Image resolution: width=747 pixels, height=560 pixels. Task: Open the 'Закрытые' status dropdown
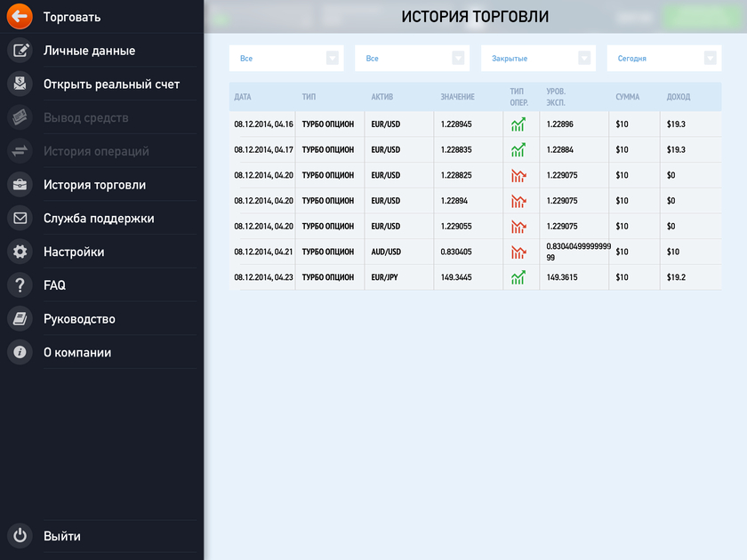(x=538, y=58)
